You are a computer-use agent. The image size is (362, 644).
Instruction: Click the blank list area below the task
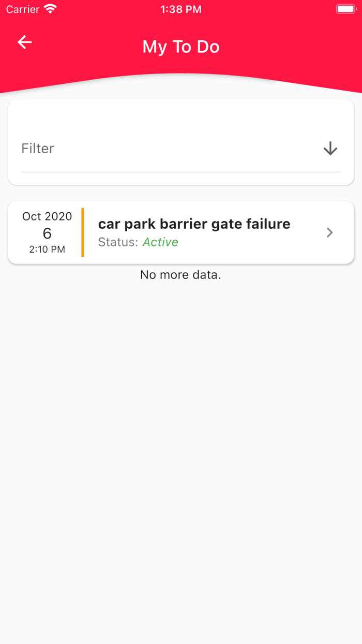tap(180, 440)
